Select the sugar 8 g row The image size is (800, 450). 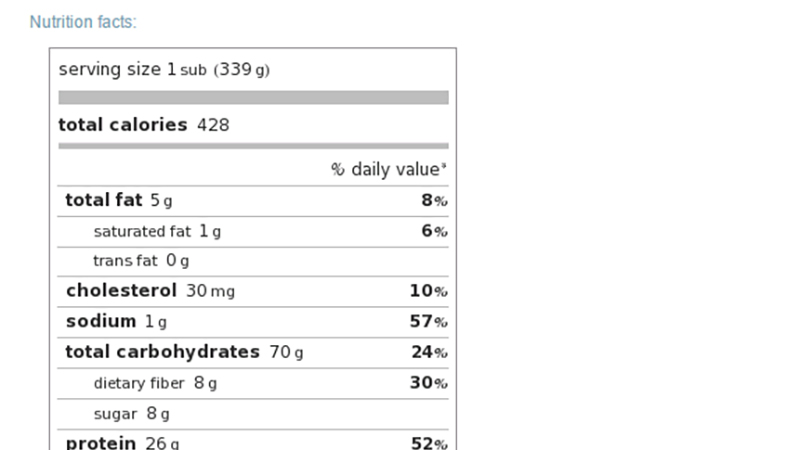253,414
